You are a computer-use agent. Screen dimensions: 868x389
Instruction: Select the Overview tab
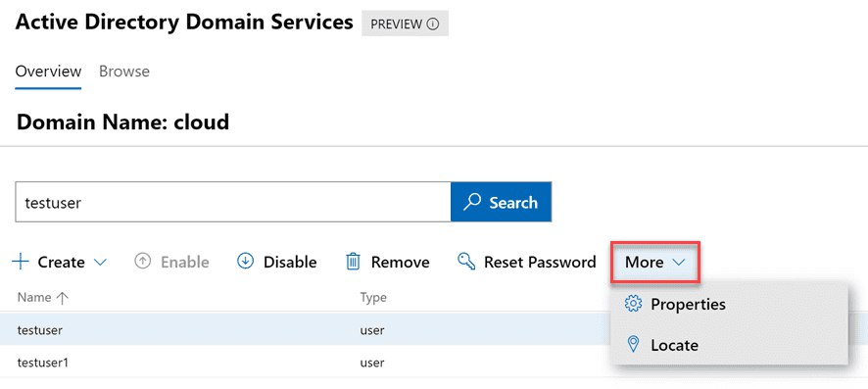pos(48,72)
